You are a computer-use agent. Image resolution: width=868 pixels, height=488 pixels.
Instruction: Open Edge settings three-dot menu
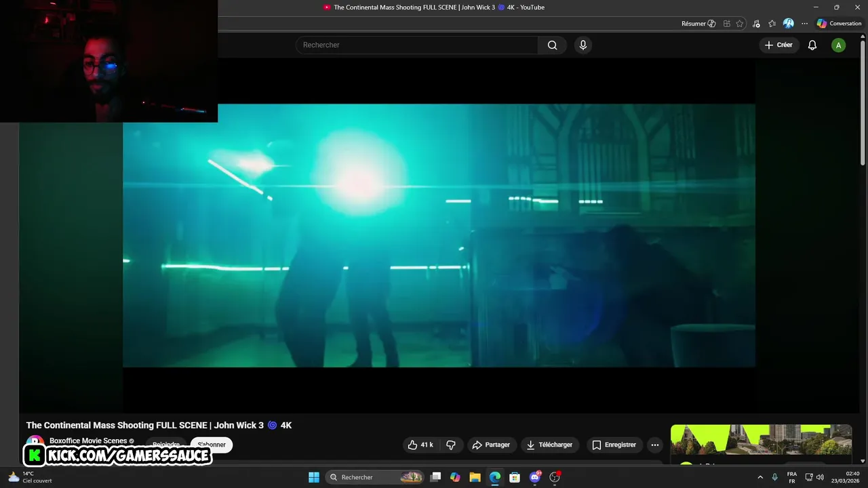[x=805, y=24]
